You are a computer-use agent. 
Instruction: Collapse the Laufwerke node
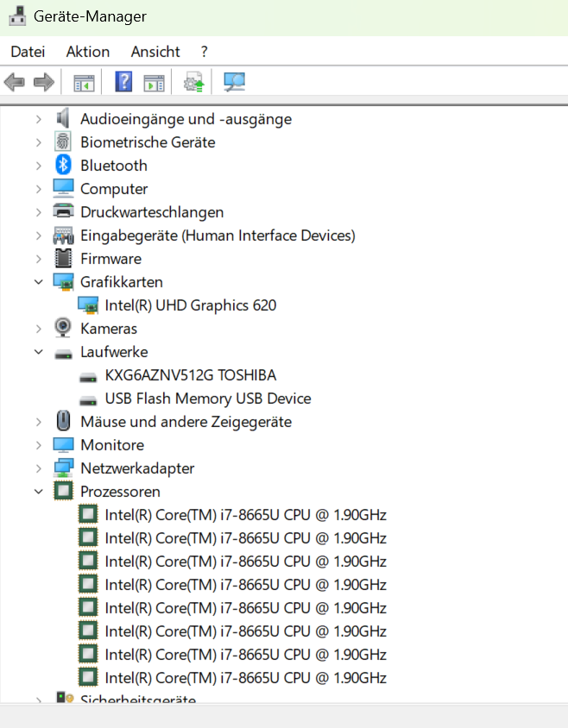coord(39,352)
